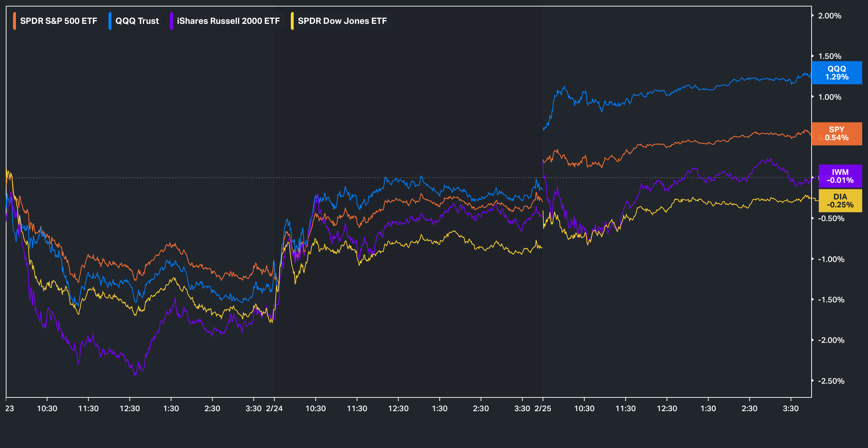Select the QQQ 1.29% price tag
868x448 pixels.
coord(837,73)
